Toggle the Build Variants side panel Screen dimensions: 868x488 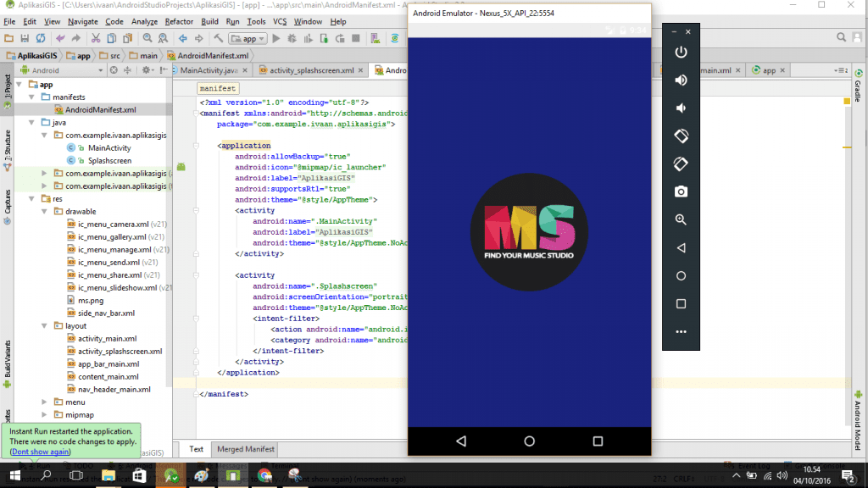coord(7,357)
